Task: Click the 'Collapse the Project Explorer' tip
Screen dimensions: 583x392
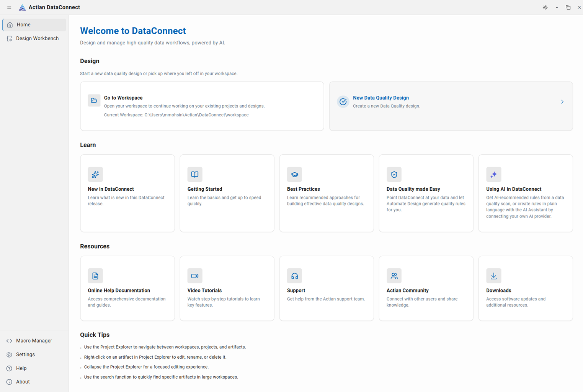Action: (146, 367)
